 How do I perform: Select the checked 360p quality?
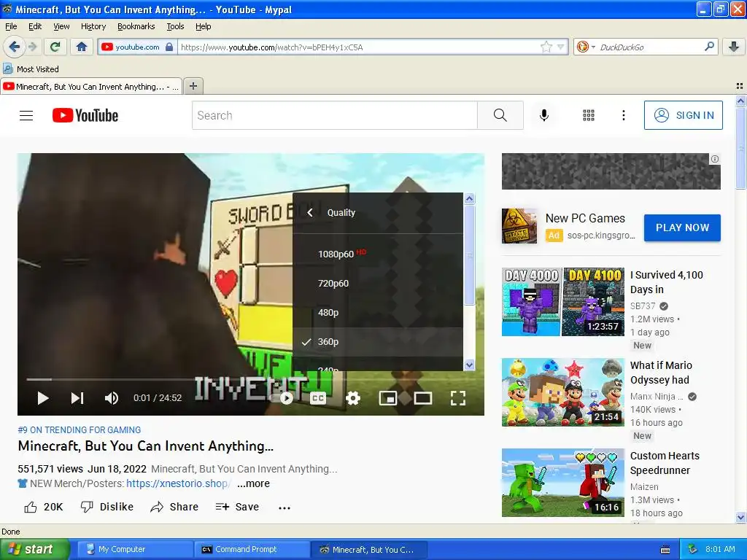pyautogui.click(x=378, y=341)
